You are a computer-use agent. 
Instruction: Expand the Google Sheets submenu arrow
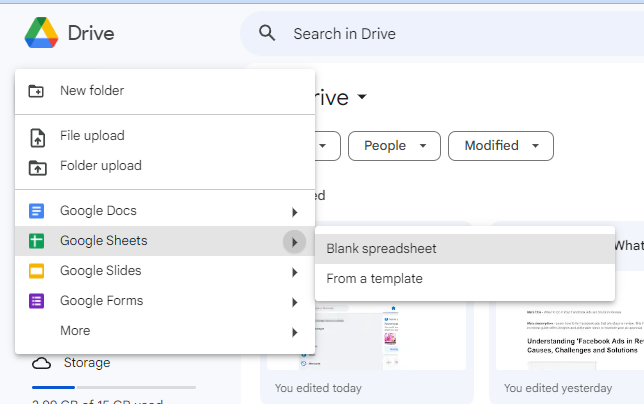(294, 242)
